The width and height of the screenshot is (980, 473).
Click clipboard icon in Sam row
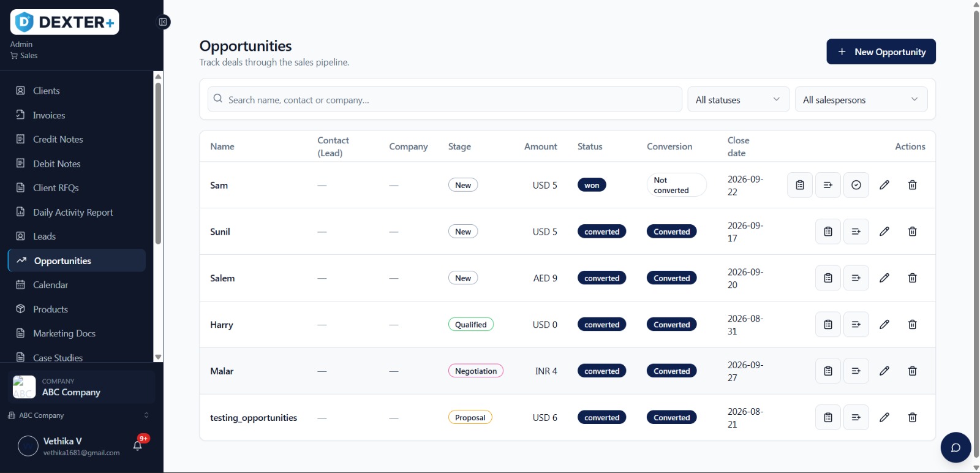800,185
